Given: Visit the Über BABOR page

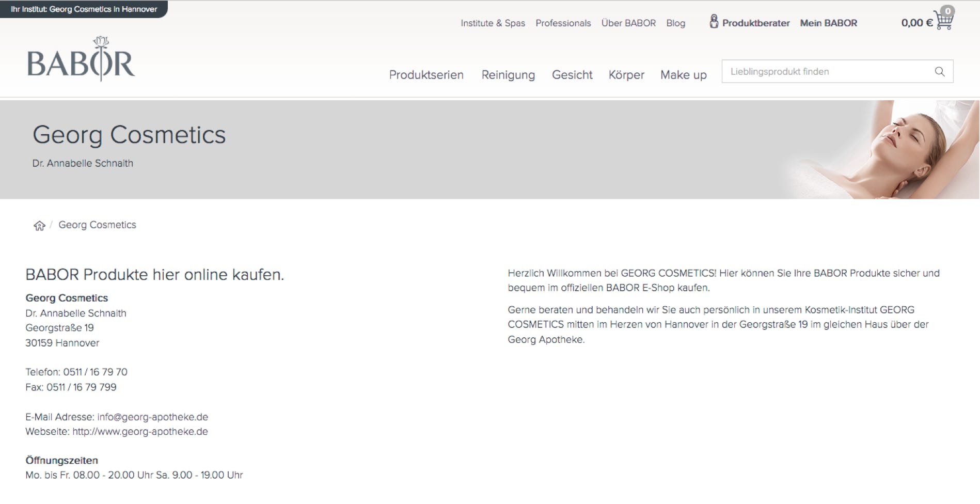Looking at the screenshot, I should (628, 23).
